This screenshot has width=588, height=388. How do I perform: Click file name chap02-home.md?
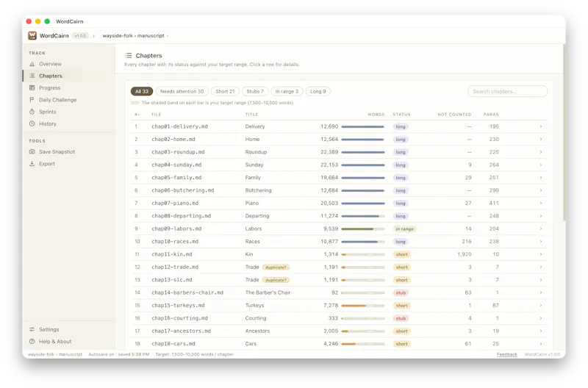pos(173,140)
